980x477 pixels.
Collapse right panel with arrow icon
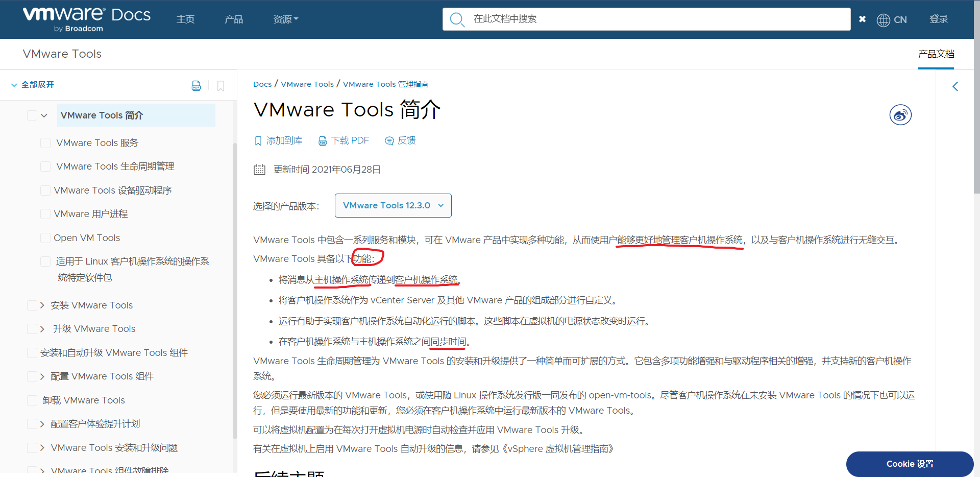955,86
